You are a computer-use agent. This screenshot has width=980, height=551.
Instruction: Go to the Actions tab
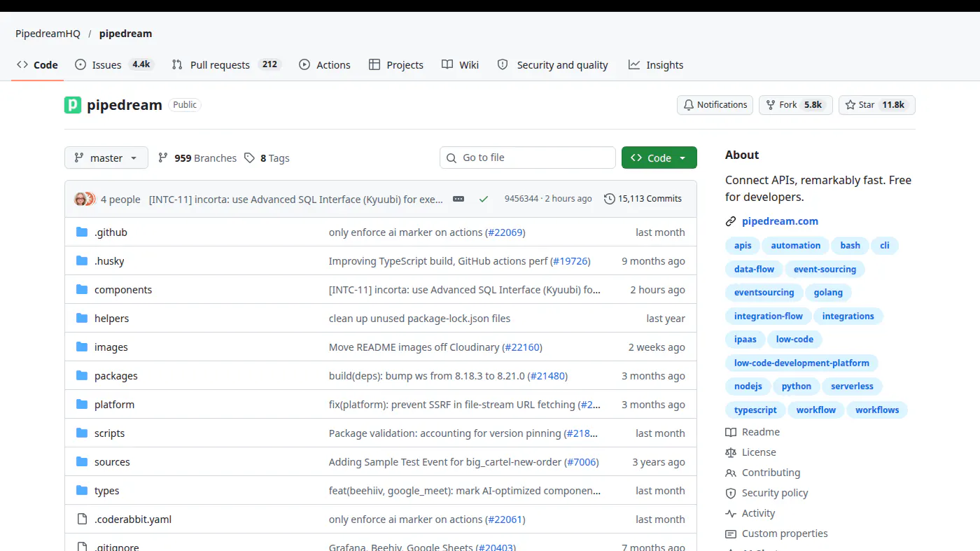tap(325, 64)
